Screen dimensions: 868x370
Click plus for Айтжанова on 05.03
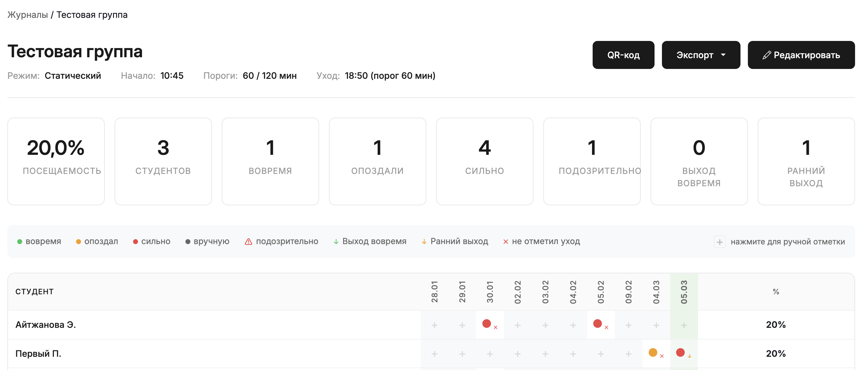pos(684,325)
